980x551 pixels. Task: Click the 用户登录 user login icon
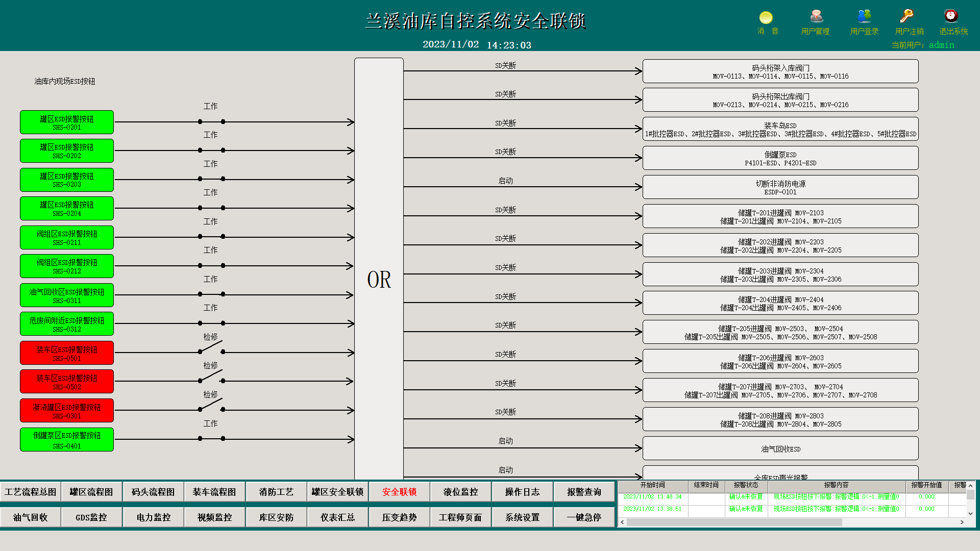pos(864,17)
